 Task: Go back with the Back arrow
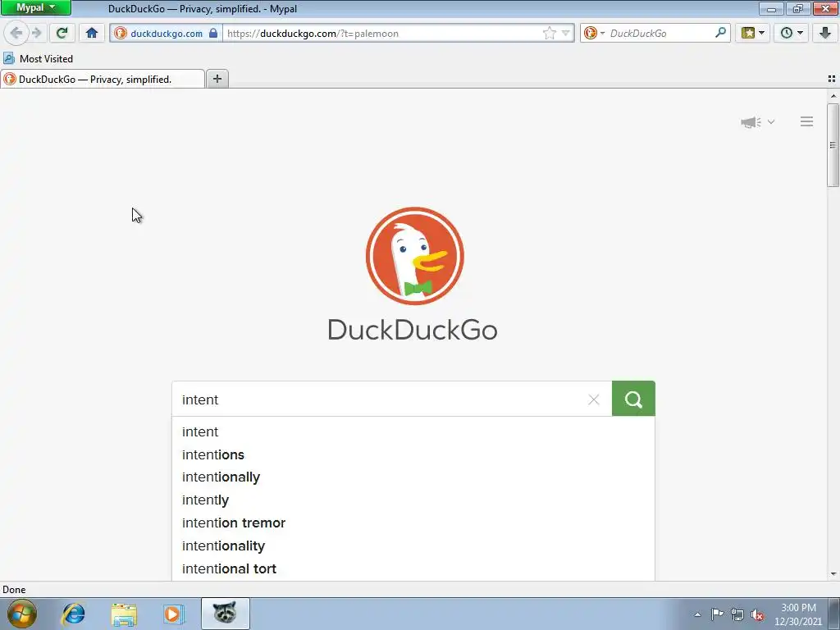tap(16, 33)
